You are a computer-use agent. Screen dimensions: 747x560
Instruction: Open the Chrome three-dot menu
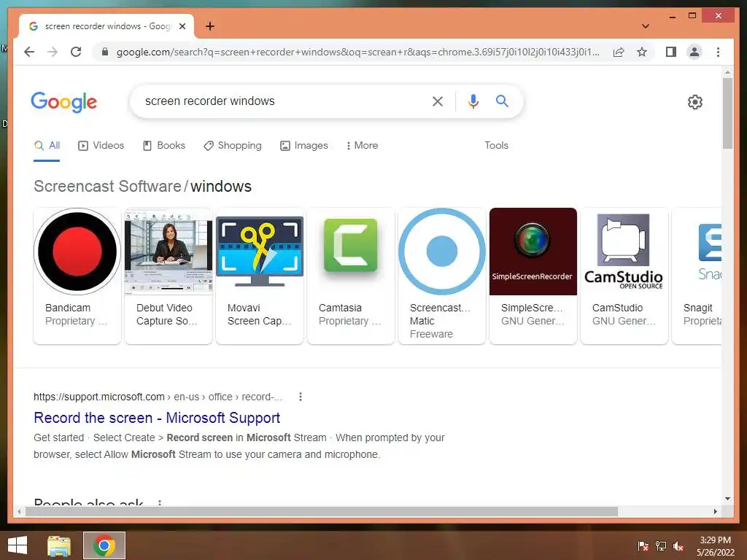coord(718,52)
